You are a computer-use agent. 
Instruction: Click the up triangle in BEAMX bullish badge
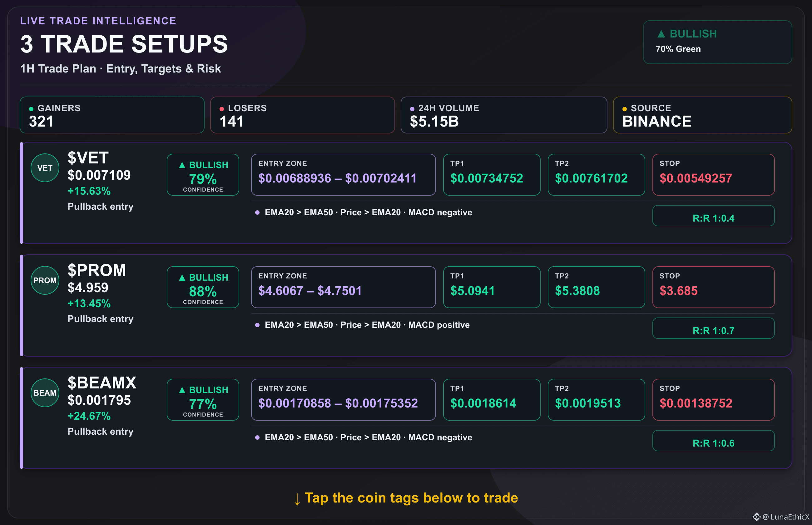pyautogui.click(x=182, y=390)
